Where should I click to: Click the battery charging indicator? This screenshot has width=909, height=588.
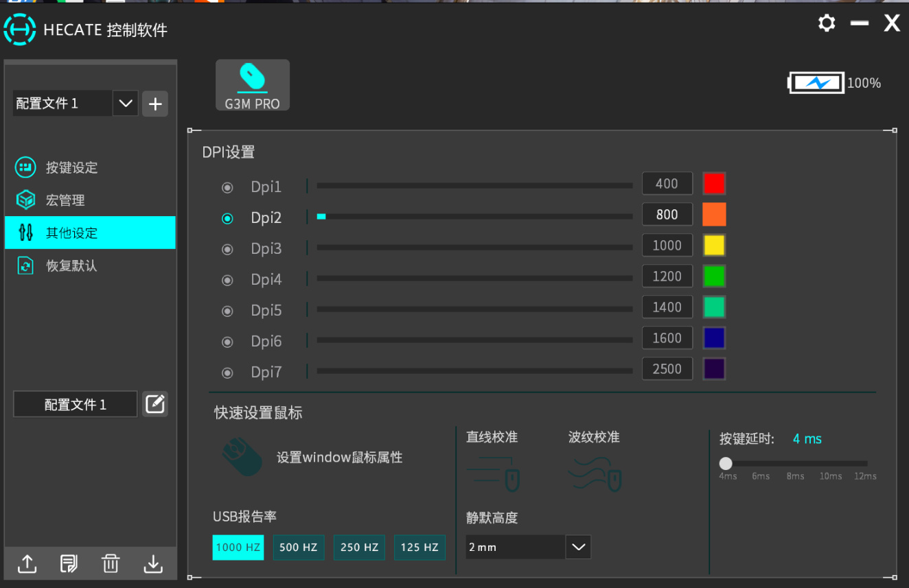tap(816, 83)
